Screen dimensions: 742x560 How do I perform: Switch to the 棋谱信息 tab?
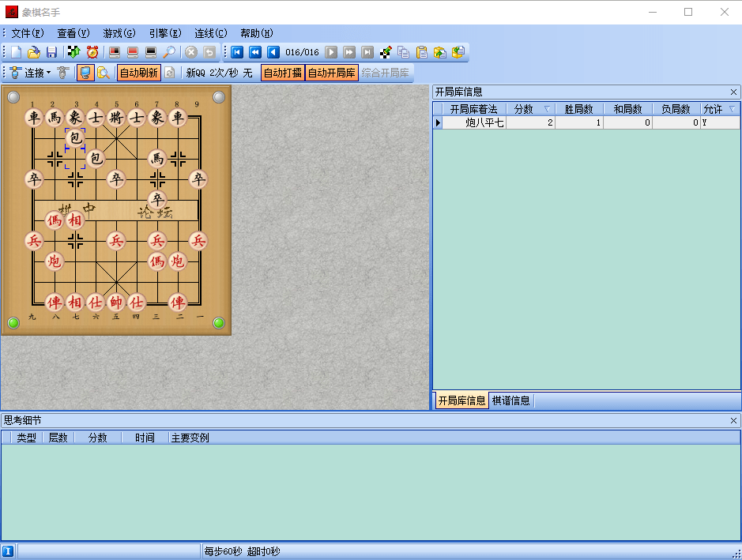(509, 400)
